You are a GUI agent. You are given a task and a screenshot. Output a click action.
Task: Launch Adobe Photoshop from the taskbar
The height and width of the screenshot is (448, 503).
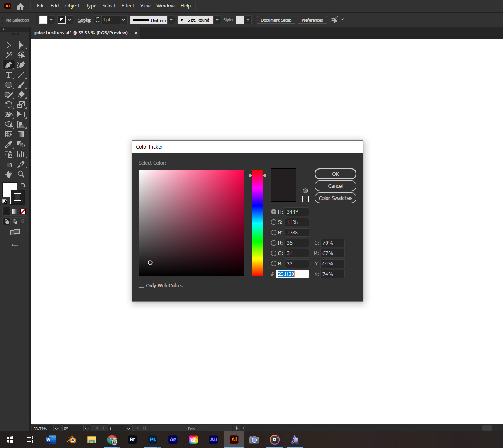coord(152,439)
